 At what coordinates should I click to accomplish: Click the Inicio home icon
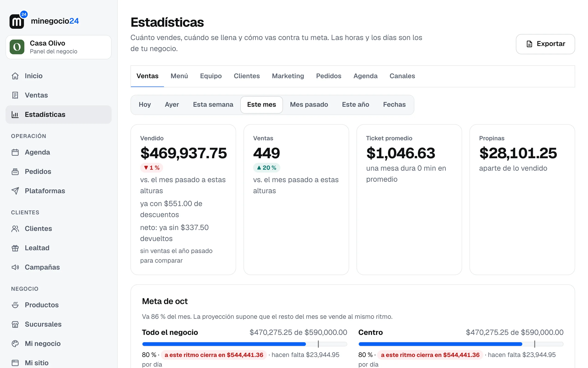pos(15,76)
